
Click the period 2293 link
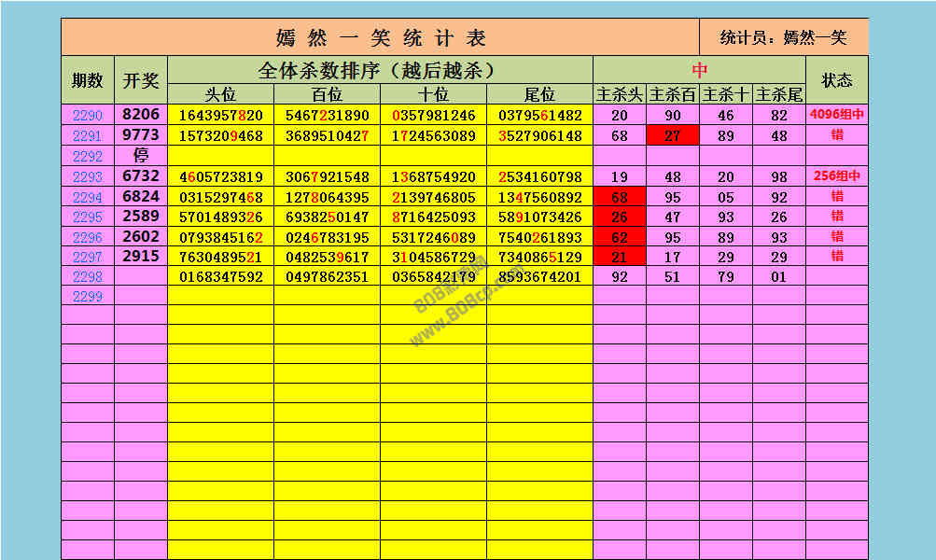pyautogui.click(x=87, y=176)
